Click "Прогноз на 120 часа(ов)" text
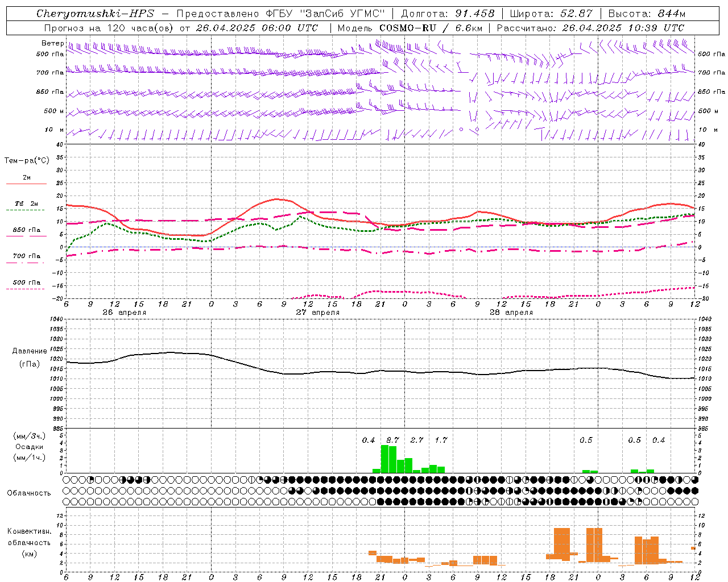This screenshot has width=728, height=582. click(109, 28)
